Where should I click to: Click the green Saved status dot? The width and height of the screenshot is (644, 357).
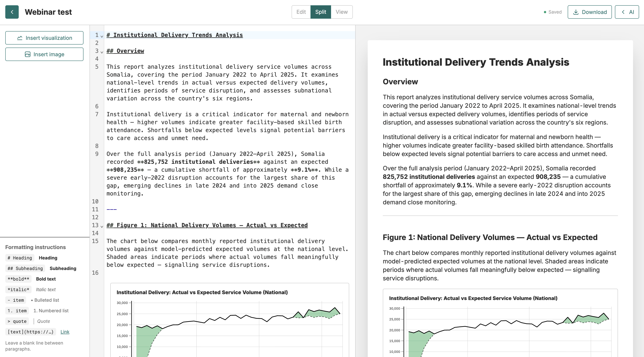[x=545, y=12]
